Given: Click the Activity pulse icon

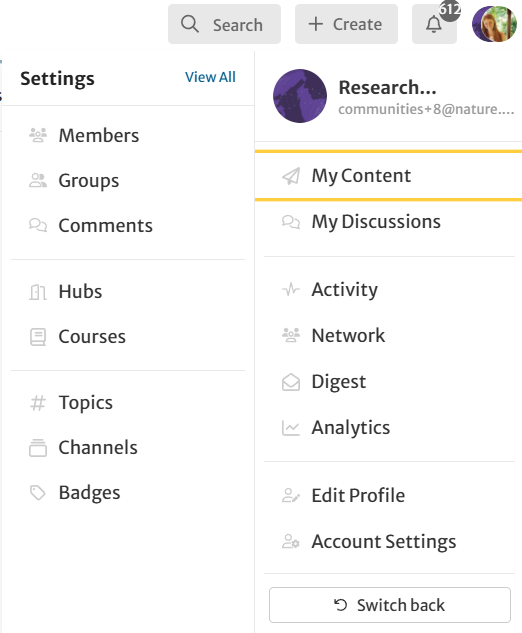Looking at the screenshot, I should point(291,289).
